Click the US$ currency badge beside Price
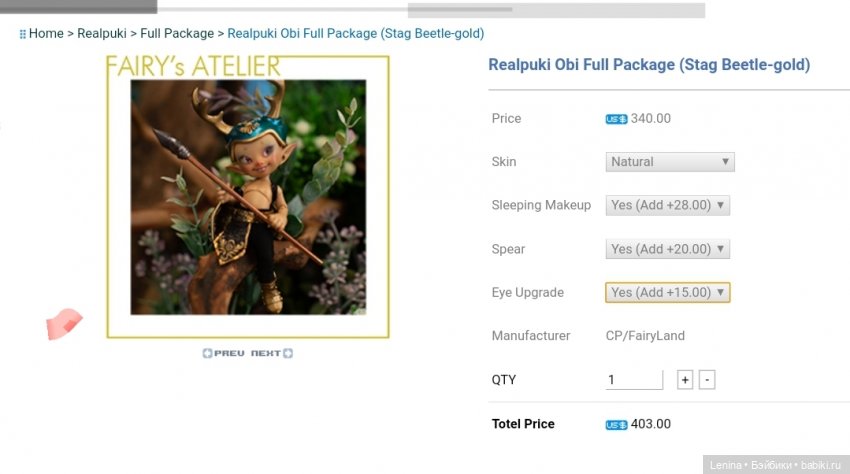Screen dimensions: 850x474 [616, 119]
